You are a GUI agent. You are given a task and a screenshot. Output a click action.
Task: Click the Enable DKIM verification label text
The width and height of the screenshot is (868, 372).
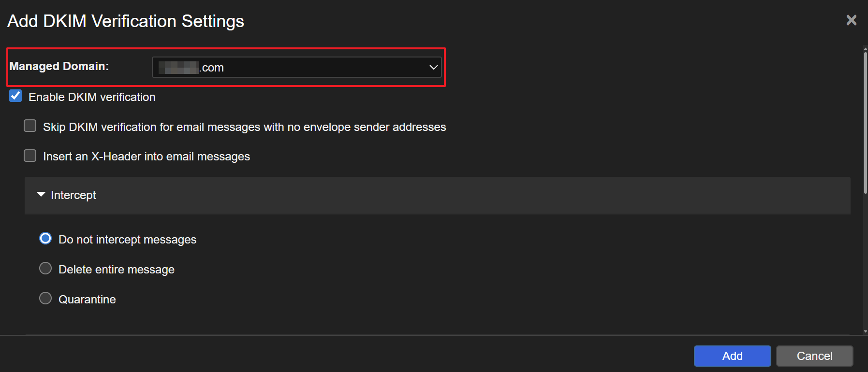tap(92, 97)
